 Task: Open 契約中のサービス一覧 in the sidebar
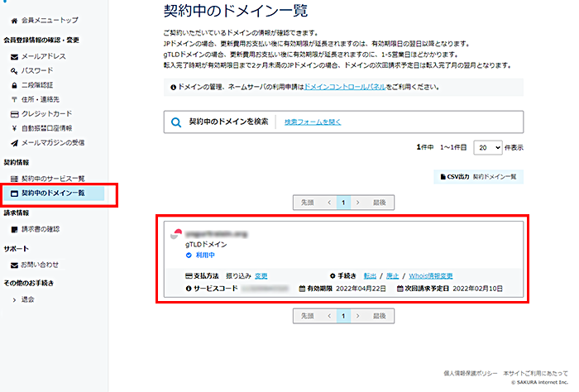[53, 179]
